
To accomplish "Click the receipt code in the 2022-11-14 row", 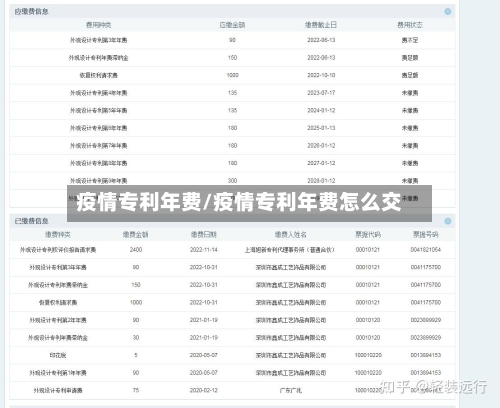I will (368, 250).
